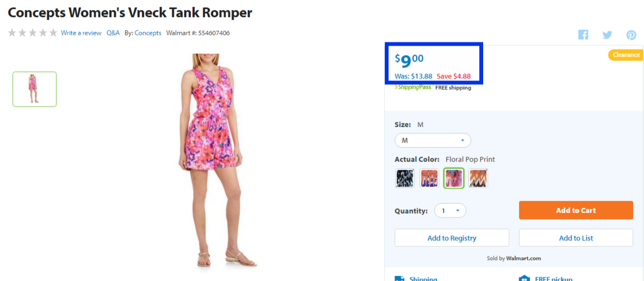This screenshot has width=644, height=281.
Task: Select the romper product thumbnail
Action: click(34, 89)
